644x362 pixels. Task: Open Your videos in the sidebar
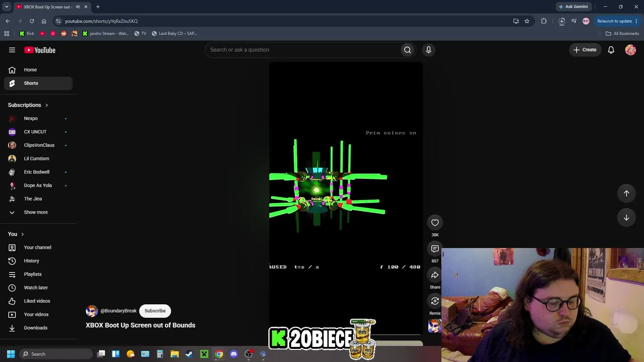pos(38,314)
